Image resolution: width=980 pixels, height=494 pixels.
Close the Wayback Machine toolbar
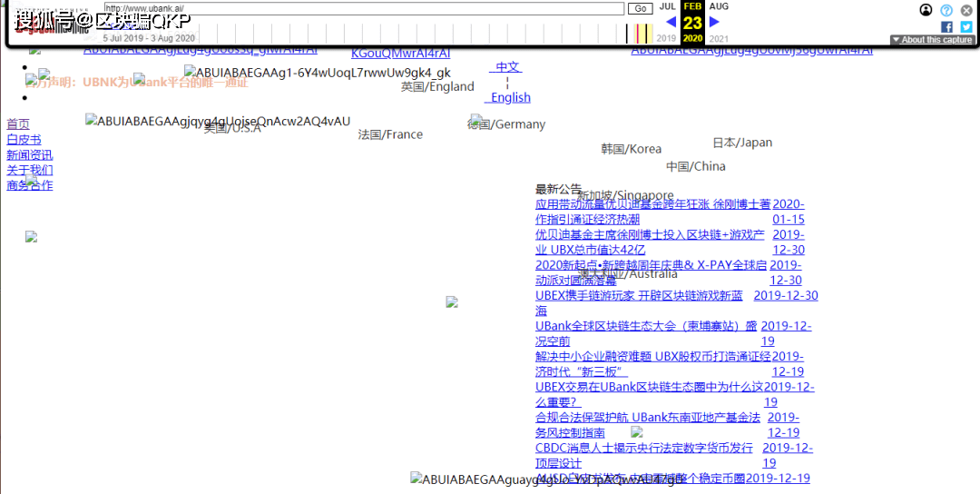966,10
